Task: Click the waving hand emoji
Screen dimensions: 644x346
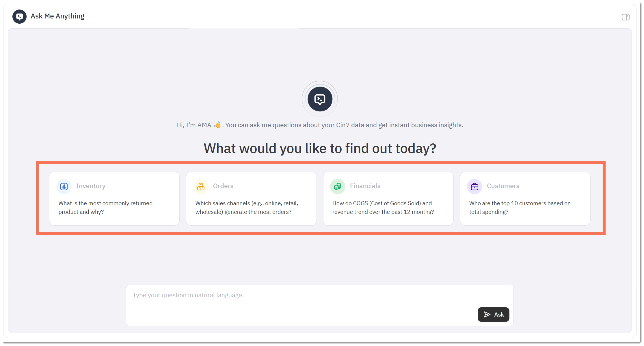Action: pyautogui.click(x=217, y=125)
